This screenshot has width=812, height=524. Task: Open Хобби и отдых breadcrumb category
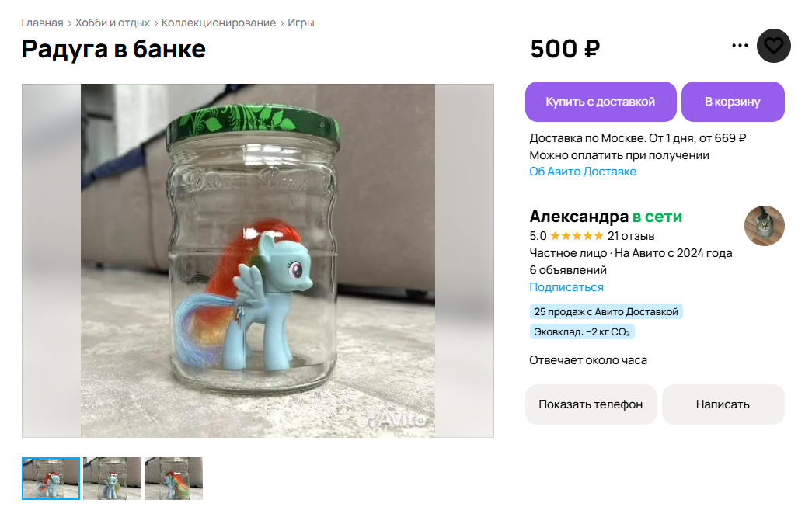coord(113,23)
